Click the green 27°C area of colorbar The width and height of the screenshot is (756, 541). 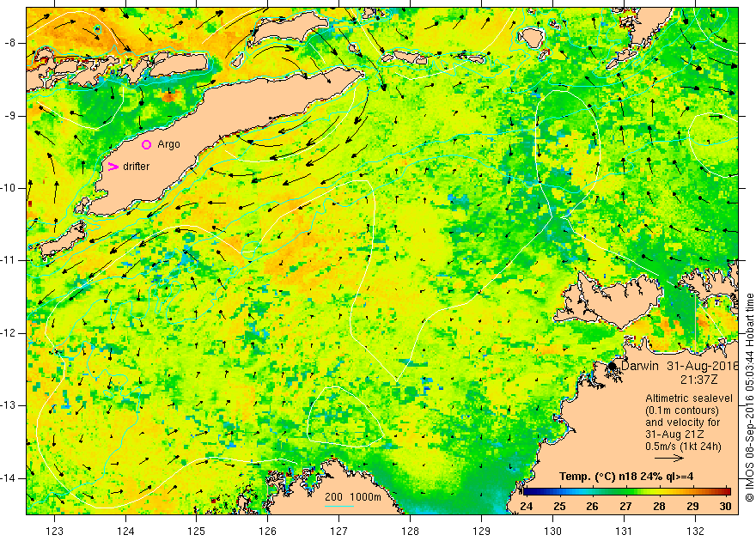tap(625, 491)
